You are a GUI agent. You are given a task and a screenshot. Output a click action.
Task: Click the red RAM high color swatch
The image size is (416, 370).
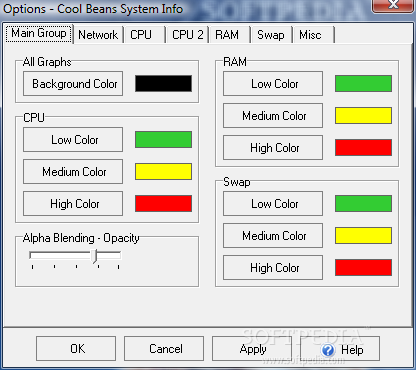click(x=363, y=147)
